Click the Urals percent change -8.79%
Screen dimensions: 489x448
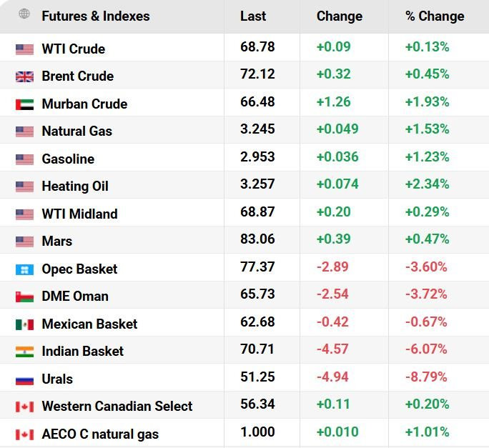tap(426, 377)
